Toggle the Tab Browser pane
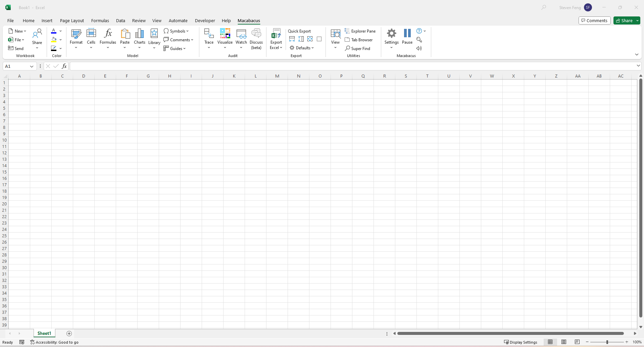The height and width of the screenshot is (347, 644). click(x=359, y=40)
